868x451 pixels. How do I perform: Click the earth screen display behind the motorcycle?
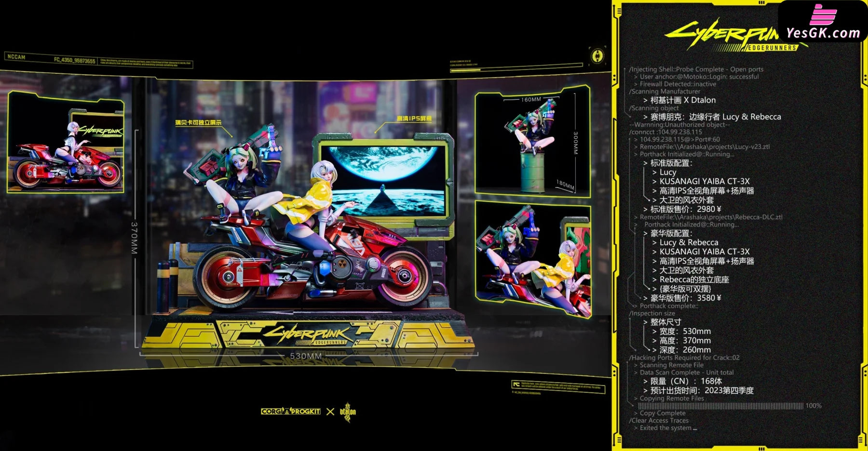383,181
